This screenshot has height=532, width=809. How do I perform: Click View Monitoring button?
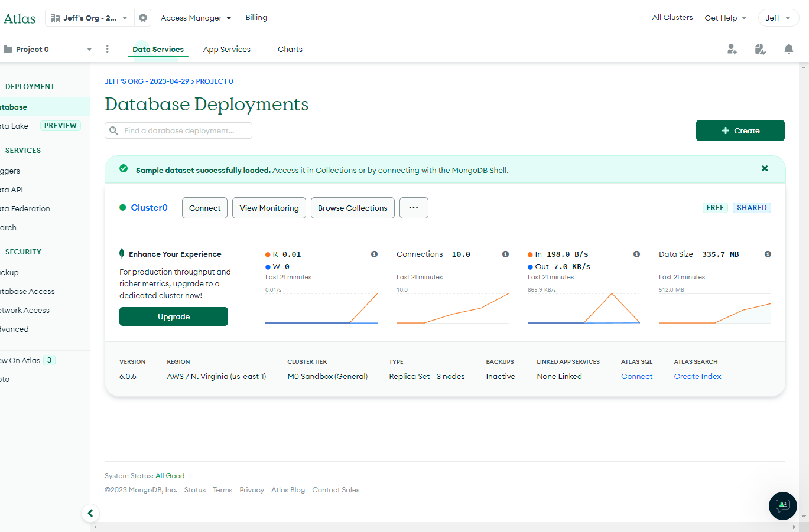pos(269,208)
